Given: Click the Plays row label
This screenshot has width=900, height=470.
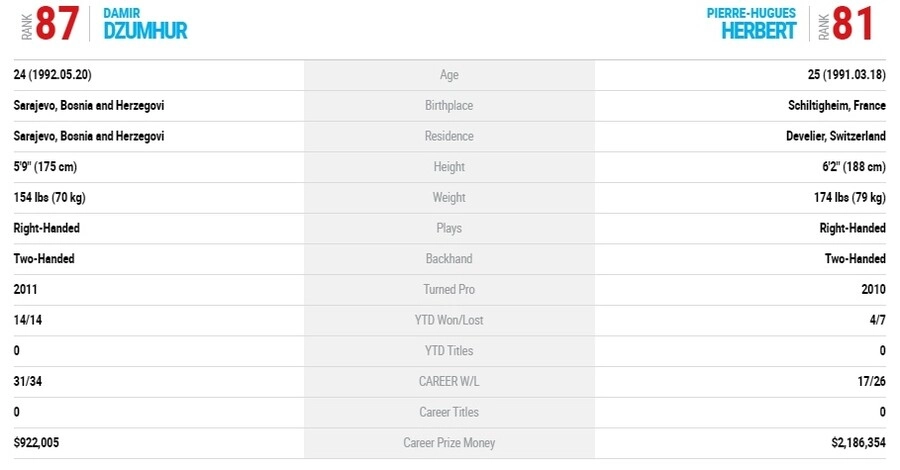Looking at the screenshot, I should [449, 228].
